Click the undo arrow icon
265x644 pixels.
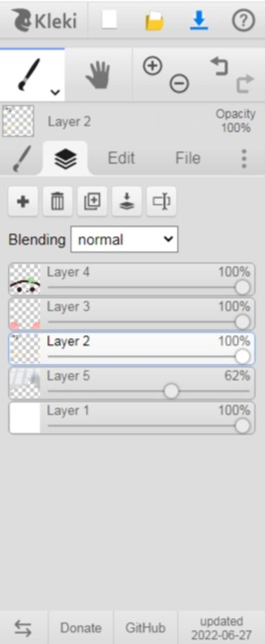click(x=219, y=66)
